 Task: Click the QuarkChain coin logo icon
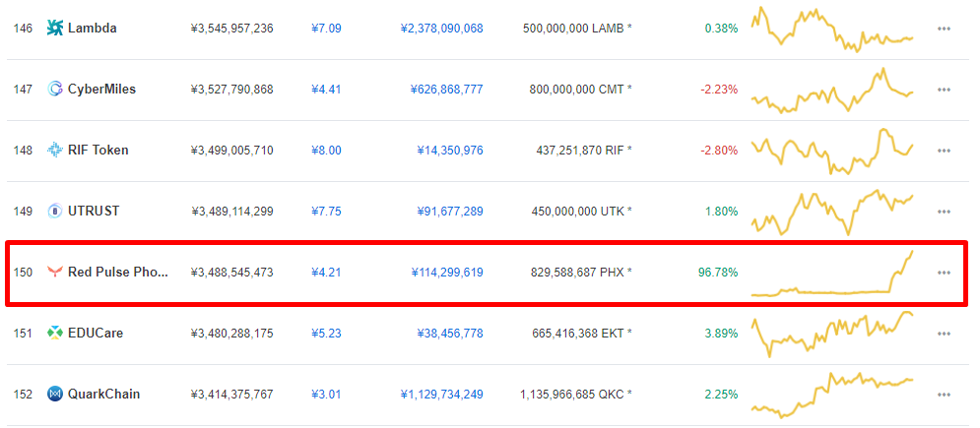[55, 395]
